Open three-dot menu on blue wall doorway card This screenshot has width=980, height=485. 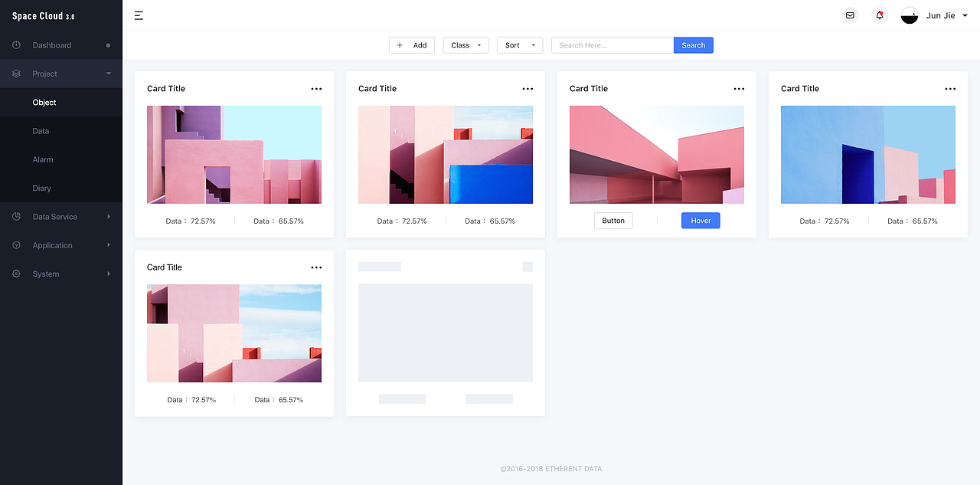tap(950, 89)
